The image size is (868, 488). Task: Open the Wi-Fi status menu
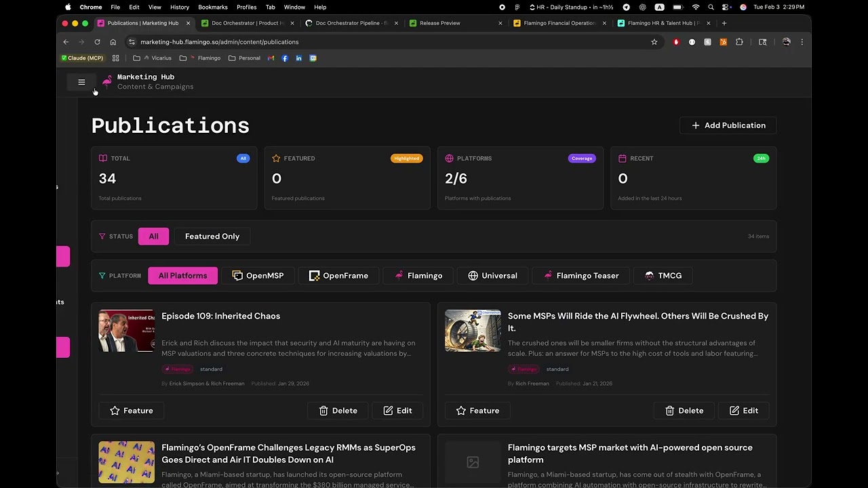click(695, 7)
